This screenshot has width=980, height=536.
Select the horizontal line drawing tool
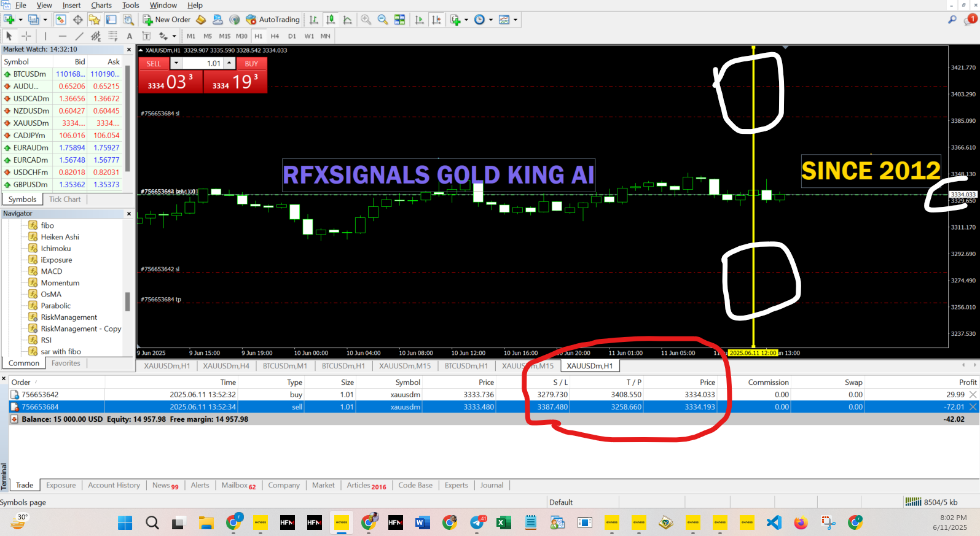click(62, 36)
